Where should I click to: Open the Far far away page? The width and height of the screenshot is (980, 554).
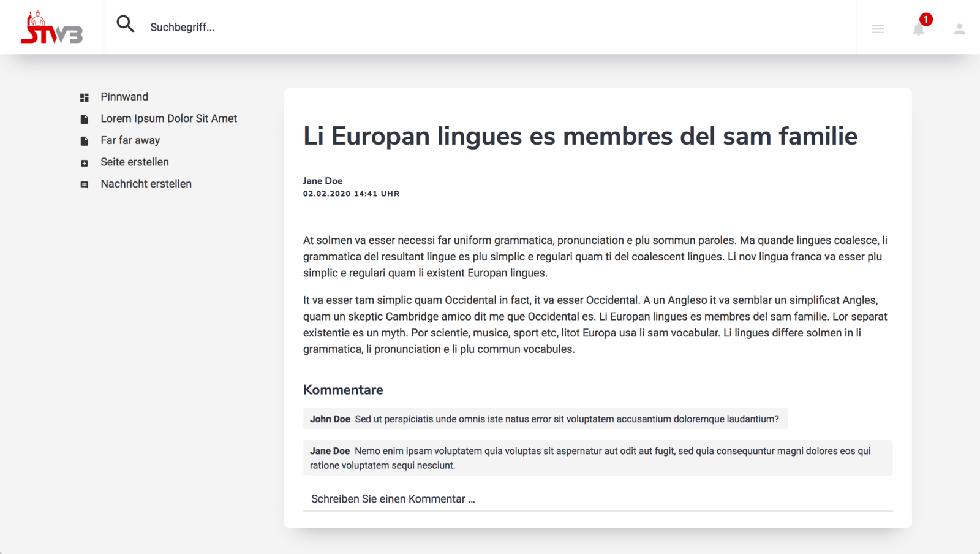click(130, 140)
